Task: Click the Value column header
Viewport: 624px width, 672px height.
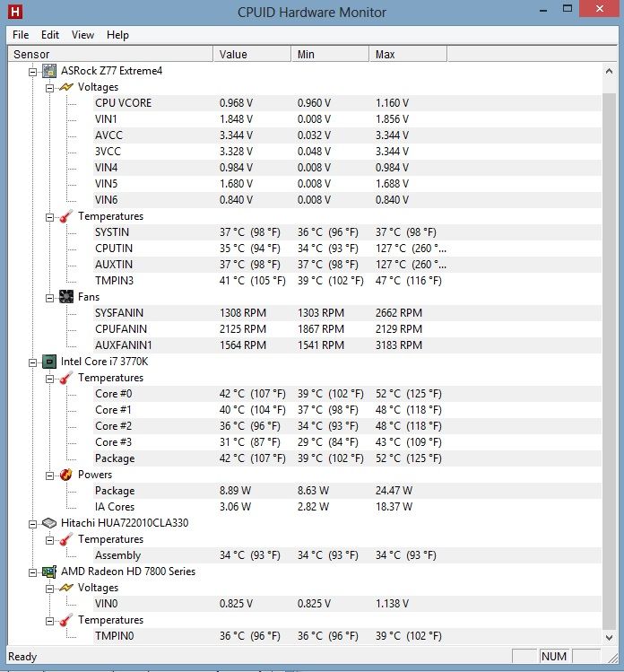Action: (252, 55)
